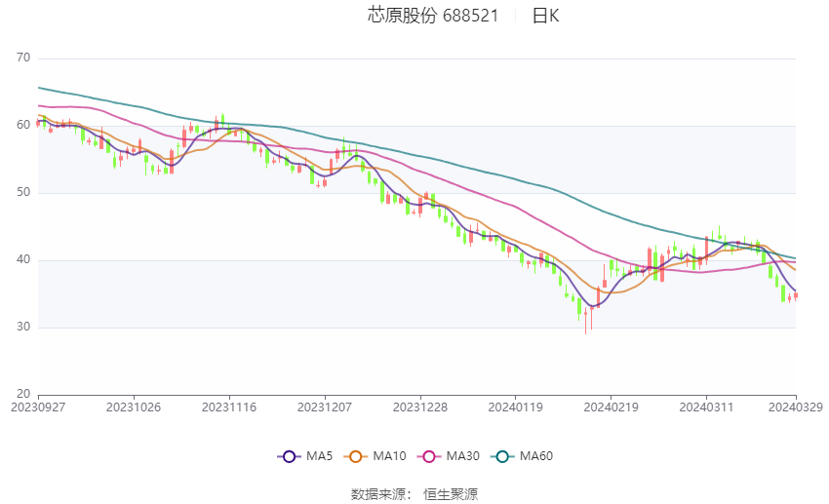This screenshot has width=829, height=504.
Task: Click the 20231116 x-axis date label
Action: pyautogui.click(x=229, y=407)
